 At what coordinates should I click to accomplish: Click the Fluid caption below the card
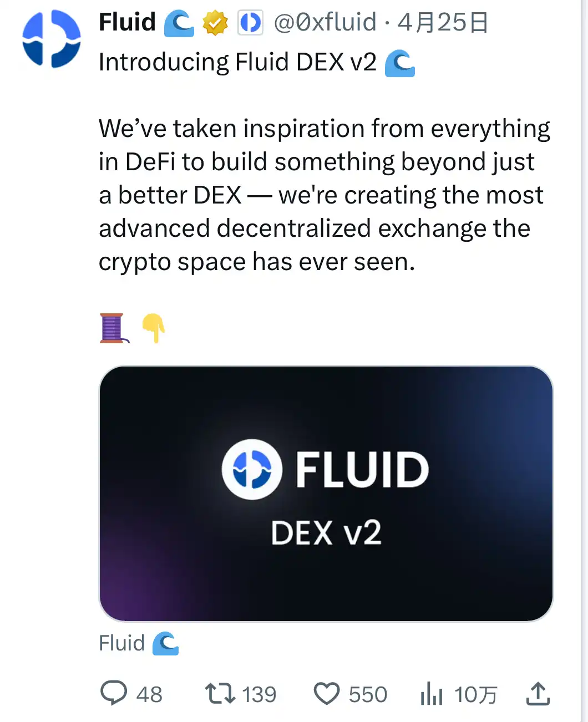click(121, 643)
